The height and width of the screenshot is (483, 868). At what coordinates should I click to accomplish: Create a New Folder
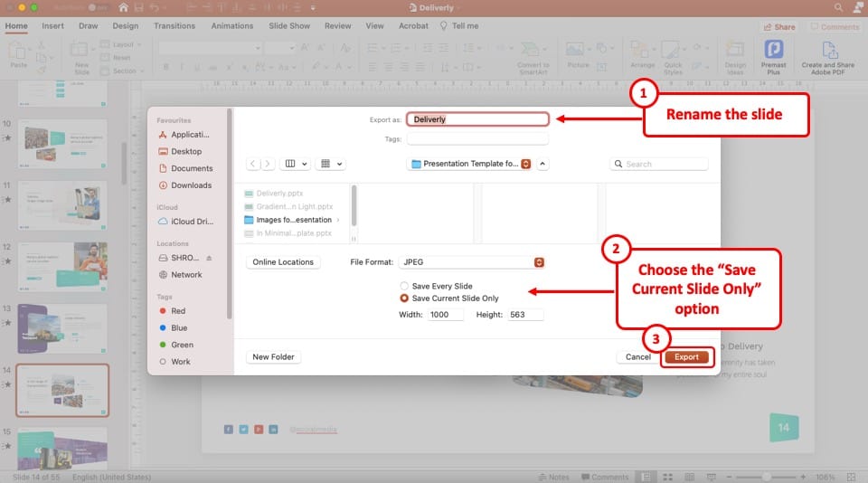tap(273, 357)
